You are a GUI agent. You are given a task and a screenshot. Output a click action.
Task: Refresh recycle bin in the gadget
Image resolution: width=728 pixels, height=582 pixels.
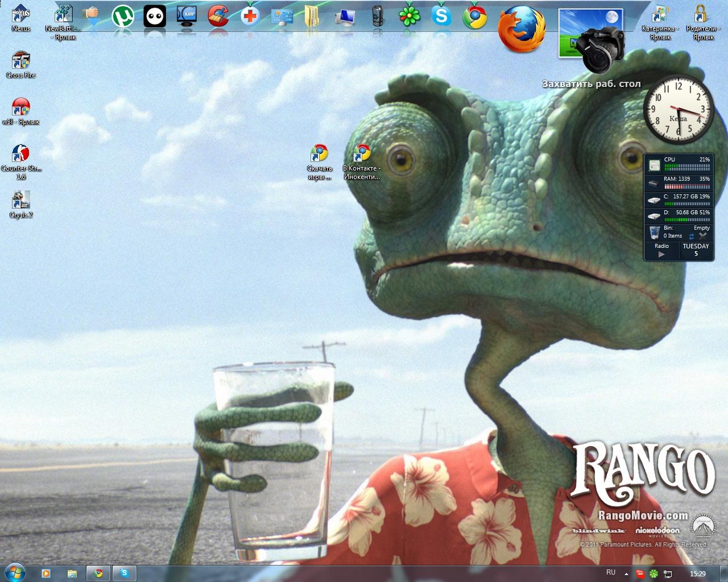(692, 236)
